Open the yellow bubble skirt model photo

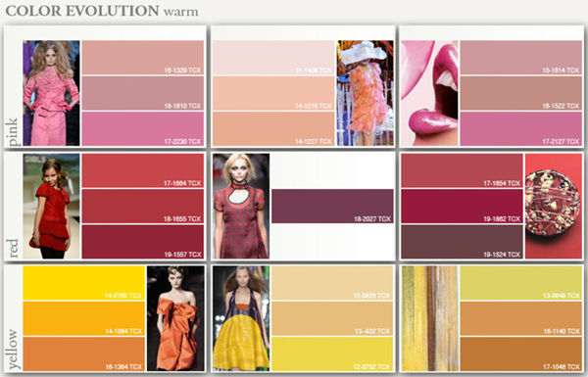click(x=241, y=318)
